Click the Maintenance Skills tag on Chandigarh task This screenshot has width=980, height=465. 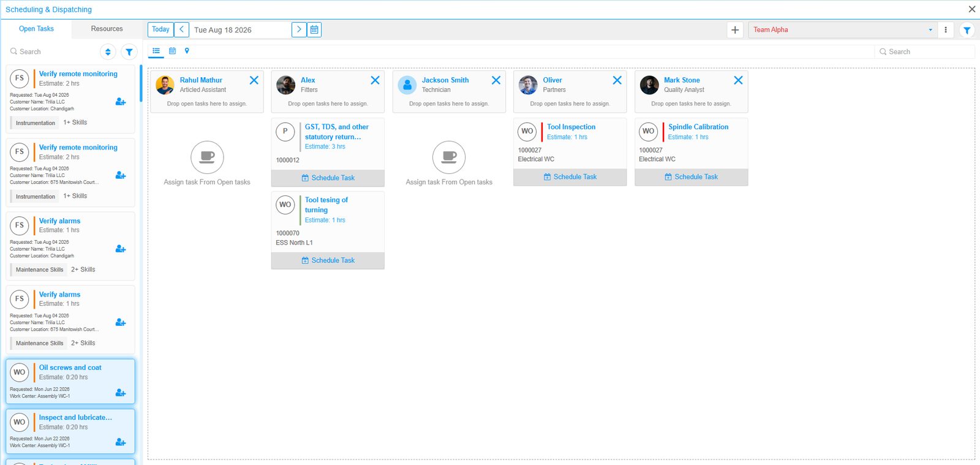click(x=39, y=270)
